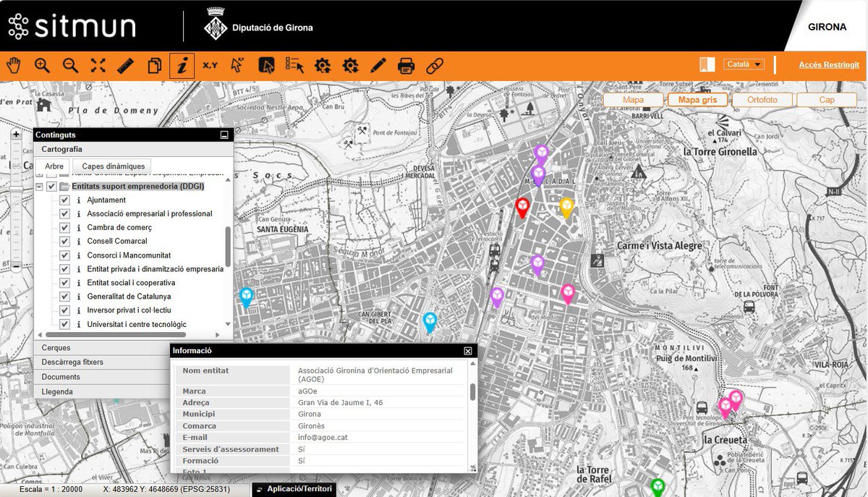Toggle Generalitat de Catalunya checkbox
The image size is (868, 497).
point(64,297)
